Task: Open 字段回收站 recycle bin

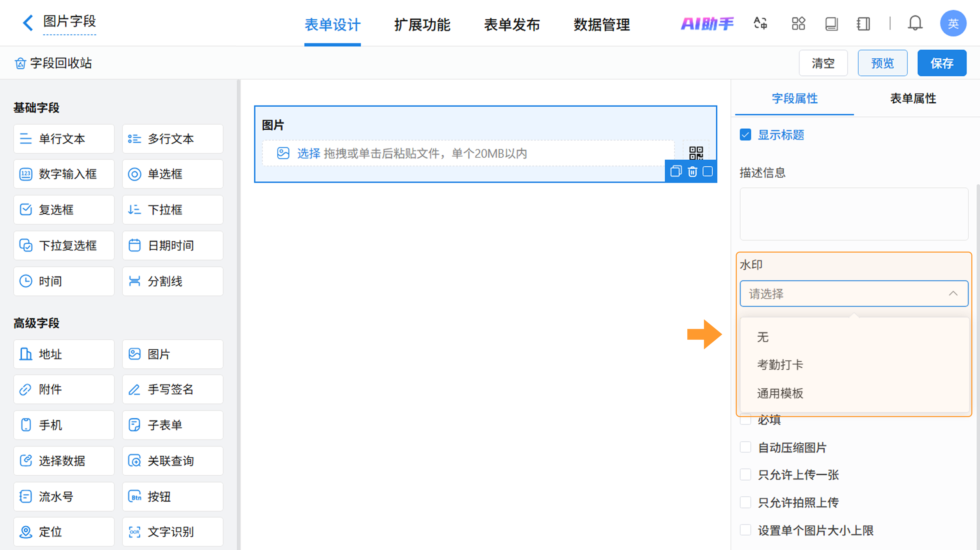Action: tap(53, 63)
